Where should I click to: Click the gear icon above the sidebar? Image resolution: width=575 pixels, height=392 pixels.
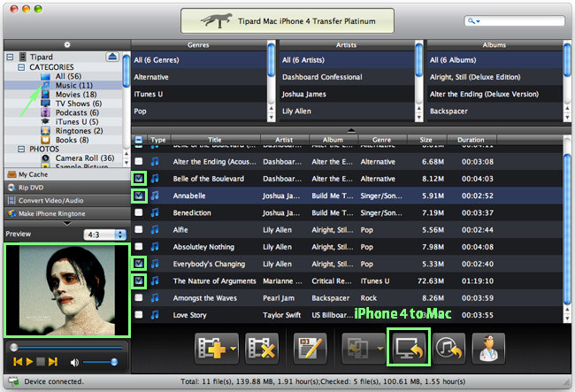click(x=66, y=45)
